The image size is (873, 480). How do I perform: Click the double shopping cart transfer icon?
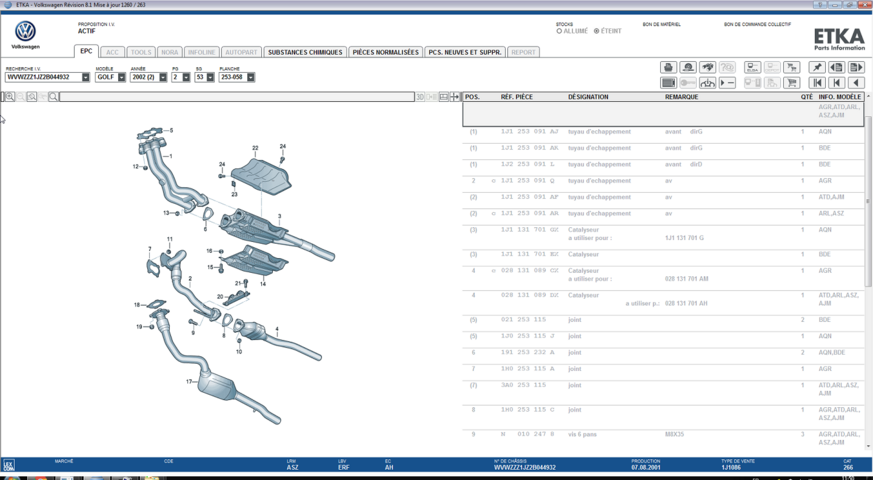pyautogui.click(x=792, y=67)
